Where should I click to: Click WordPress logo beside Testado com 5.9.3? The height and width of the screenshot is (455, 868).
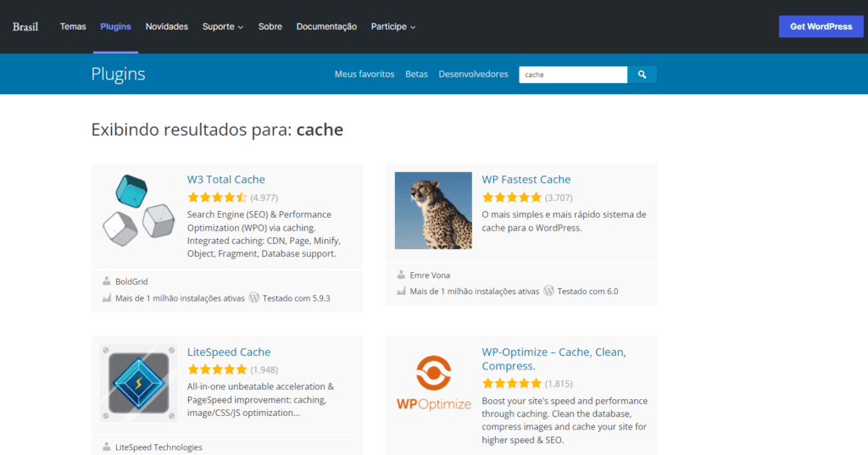pyautogui.click(x=254, y=297)
